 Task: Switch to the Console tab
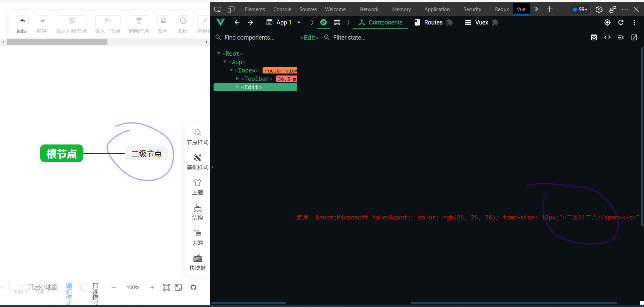282,9
